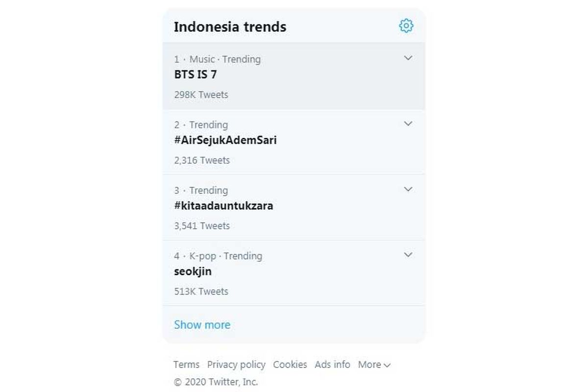Open the #kitaadauntukzara hashtag title
588x392 pixels.
[223, 206]
